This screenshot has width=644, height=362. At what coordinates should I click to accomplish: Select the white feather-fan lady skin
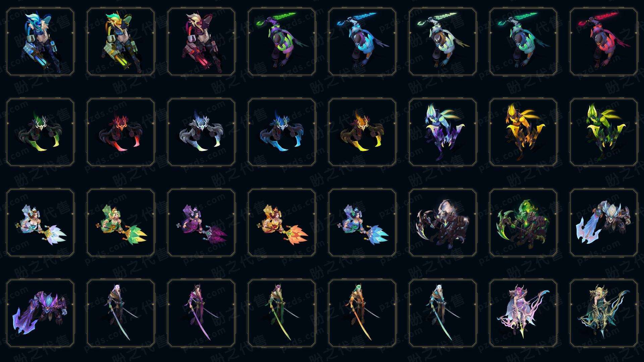[40, 223]
